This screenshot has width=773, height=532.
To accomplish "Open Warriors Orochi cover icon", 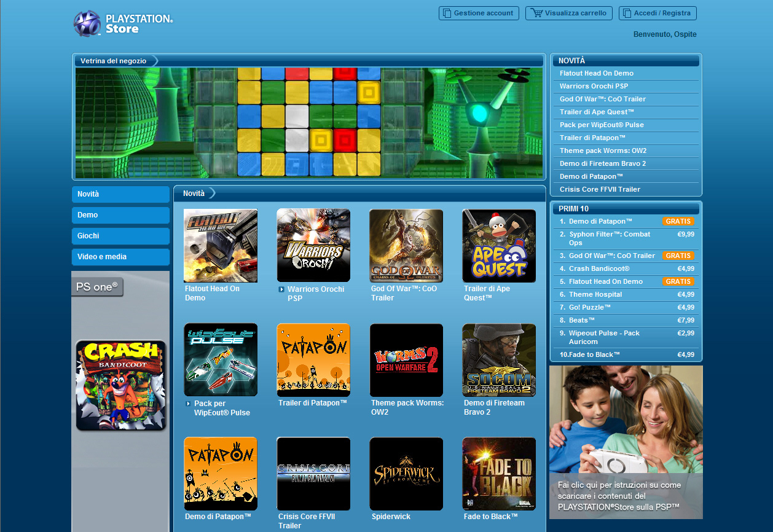I will [313, 246].
